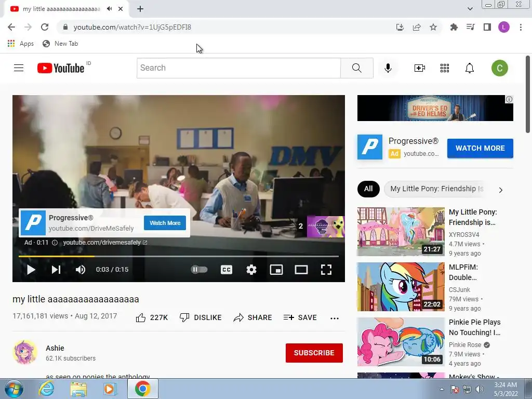Play the video with the play button
This screenshot has height=399, width=532.
click(31, 270)
